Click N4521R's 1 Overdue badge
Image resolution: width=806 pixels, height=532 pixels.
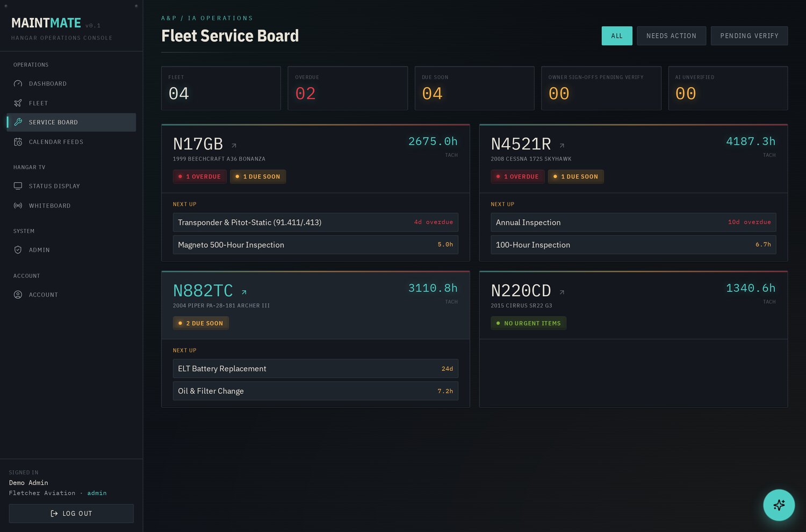pos(517,176)
